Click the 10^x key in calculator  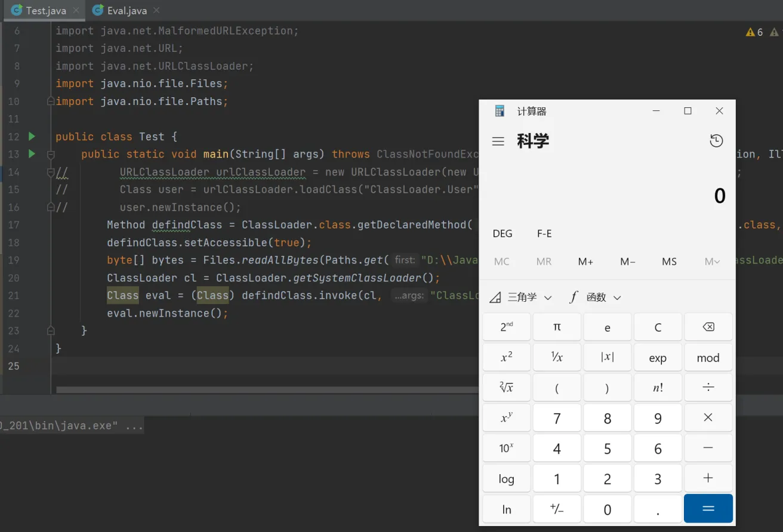pyautogui.click(x=507, y=449)
